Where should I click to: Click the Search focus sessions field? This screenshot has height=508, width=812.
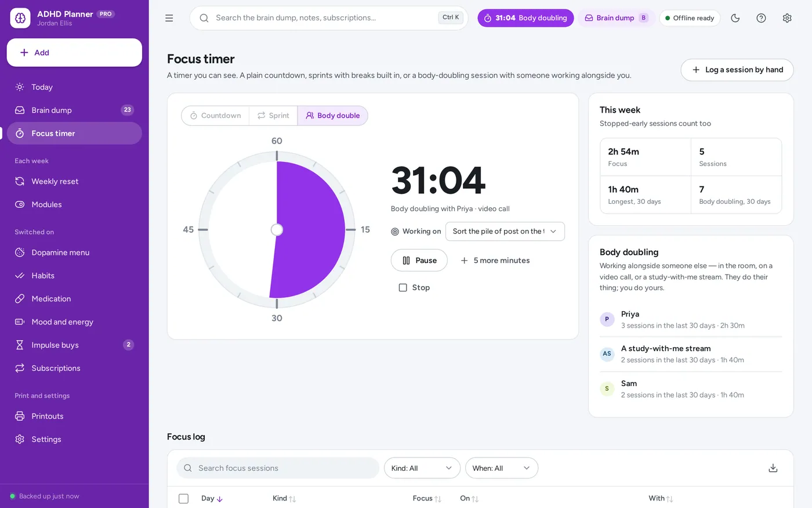278,468
